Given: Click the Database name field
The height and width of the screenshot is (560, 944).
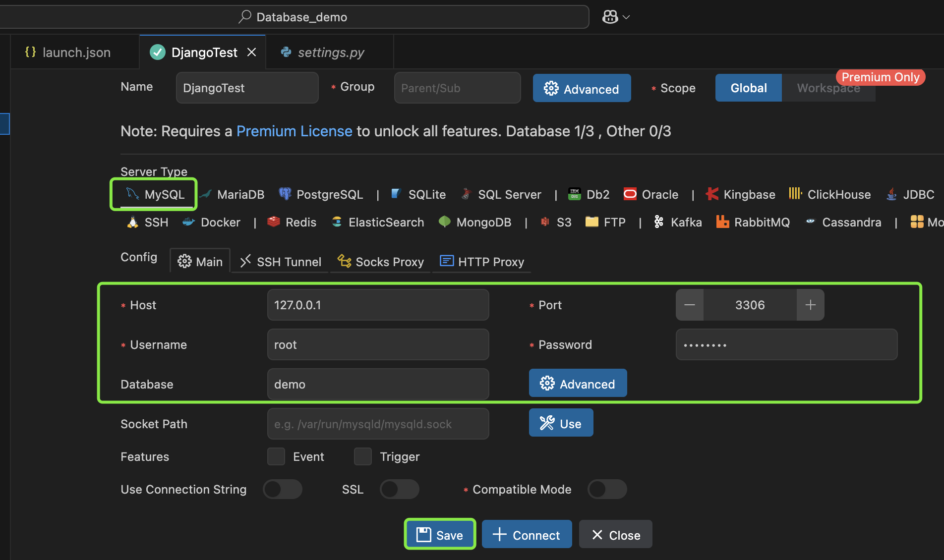Looking at the screenshot, I should (x=378, y=384).
